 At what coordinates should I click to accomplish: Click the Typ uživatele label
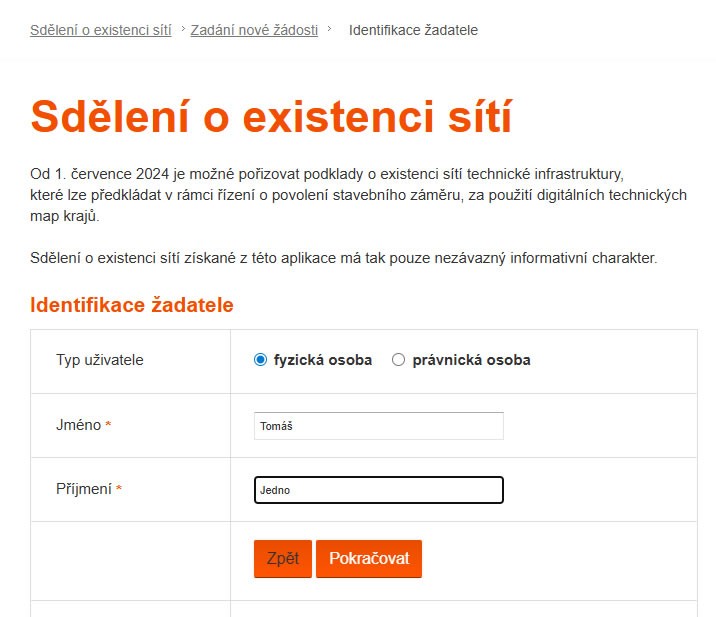click(x=100, y=360)
